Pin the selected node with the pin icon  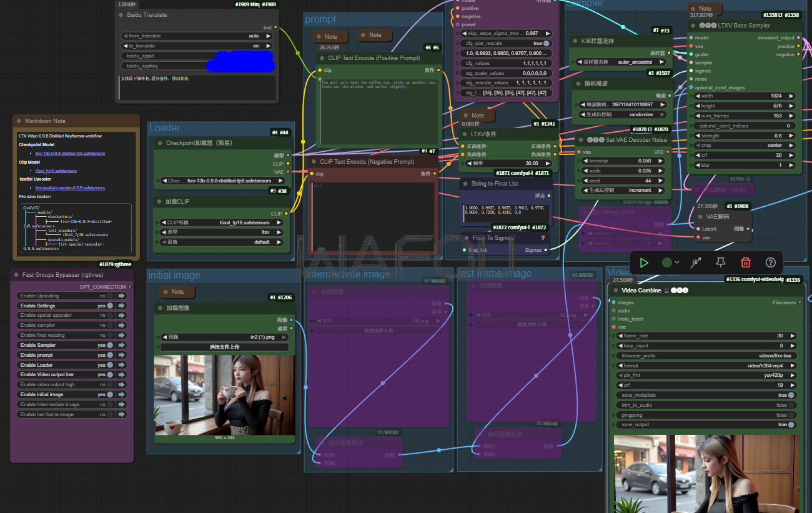click(x=720, y=263)
